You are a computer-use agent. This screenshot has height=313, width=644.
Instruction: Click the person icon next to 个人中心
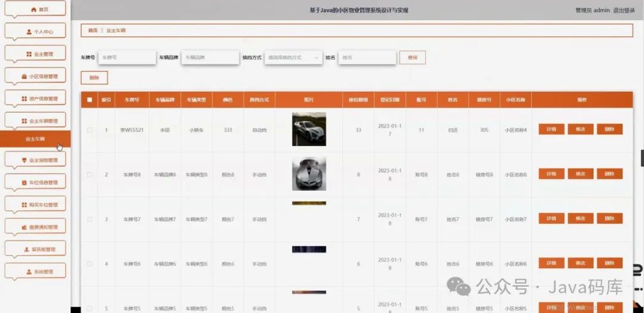(x=29, y=32)
